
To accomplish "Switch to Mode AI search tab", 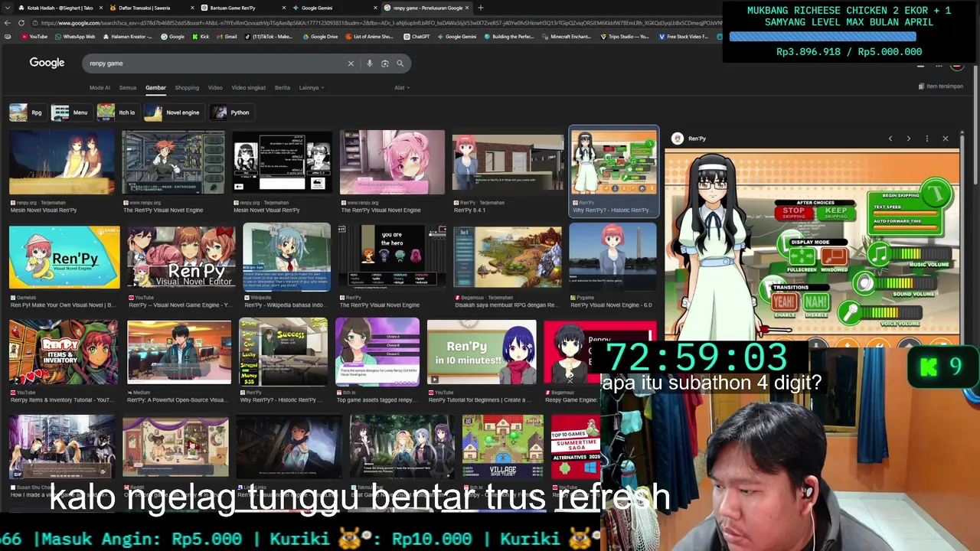I will tap(100, 87).
